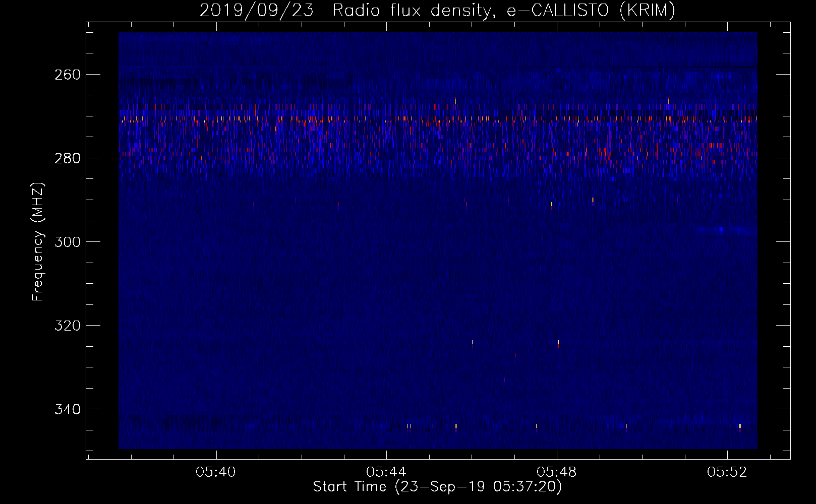Click the 280 frequency tick label
Screen dimensions: 816x504
(67, 158)
